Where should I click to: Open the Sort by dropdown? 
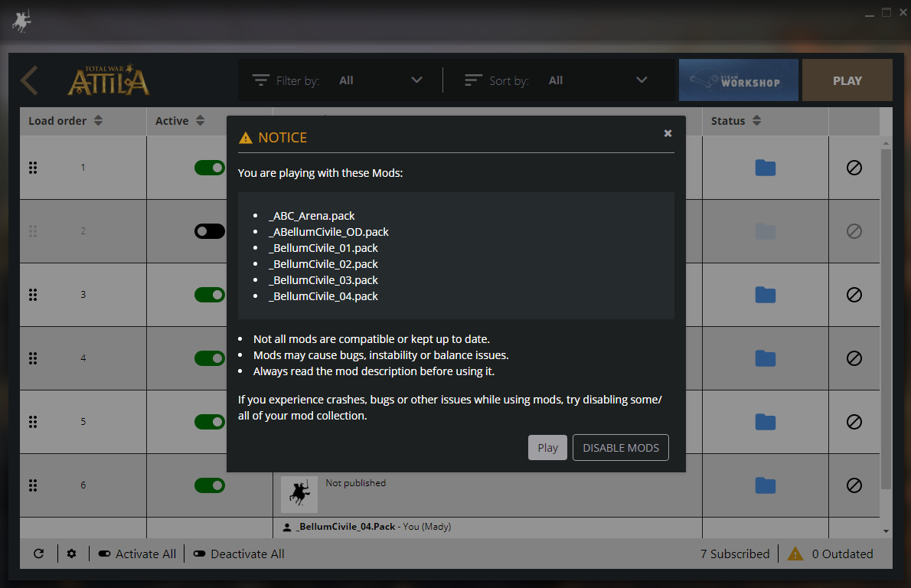[597, 80]
